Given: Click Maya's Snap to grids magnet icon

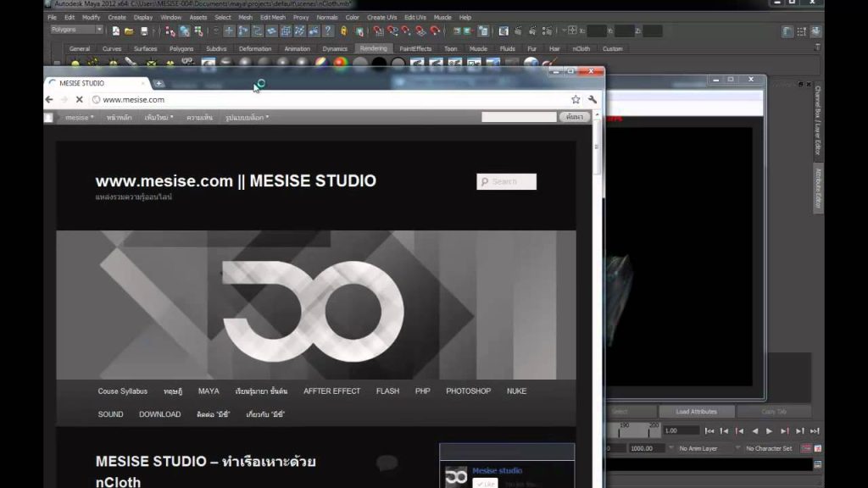Looking at the screenshot, I should click(378, 31).
